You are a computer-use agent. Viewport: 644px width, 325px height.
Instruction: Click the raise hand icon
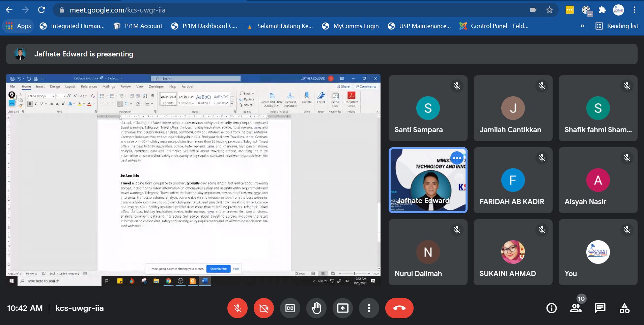point(316,308)
